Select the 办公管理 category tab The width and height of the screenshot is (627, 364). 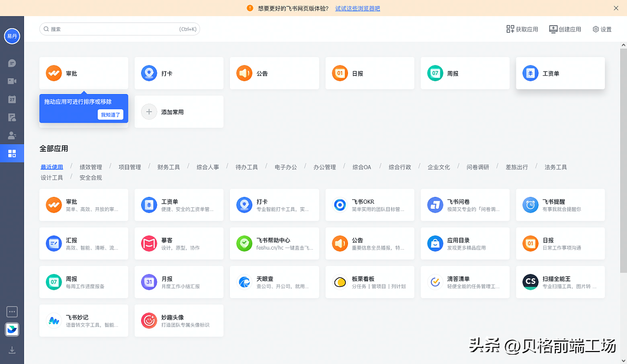tap(324, 167)
